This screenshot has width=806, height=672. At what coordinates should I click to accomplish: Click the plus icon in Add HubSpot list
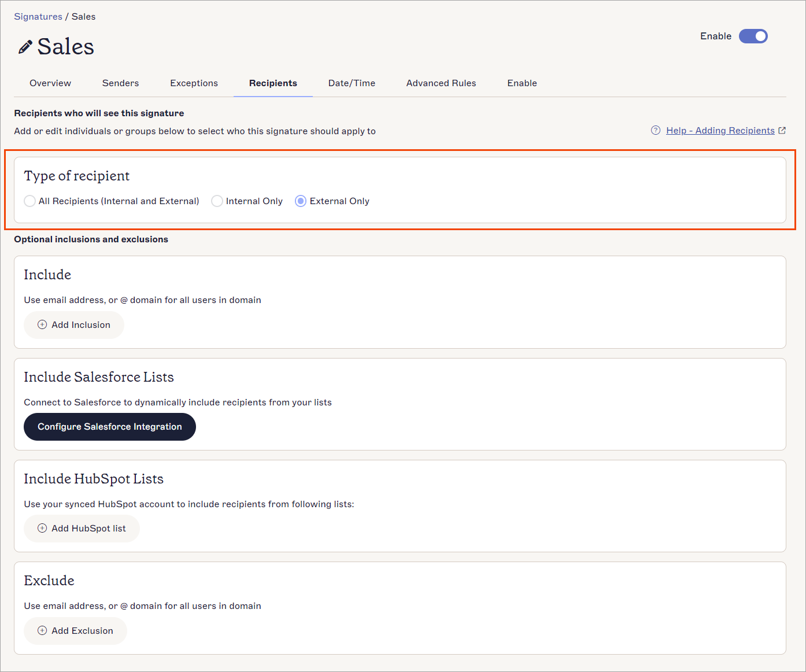pyautogui.click(x=42, y=528)
